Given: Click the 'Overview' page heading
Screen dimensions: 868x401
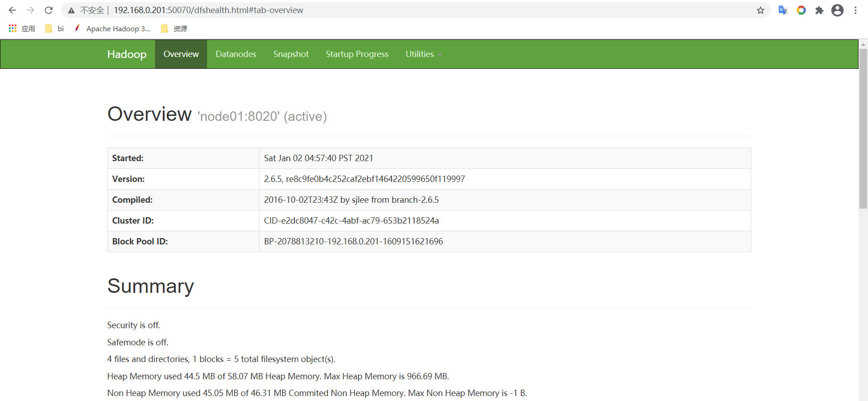Looking at the screenshot, I should [x=149, y=114].
